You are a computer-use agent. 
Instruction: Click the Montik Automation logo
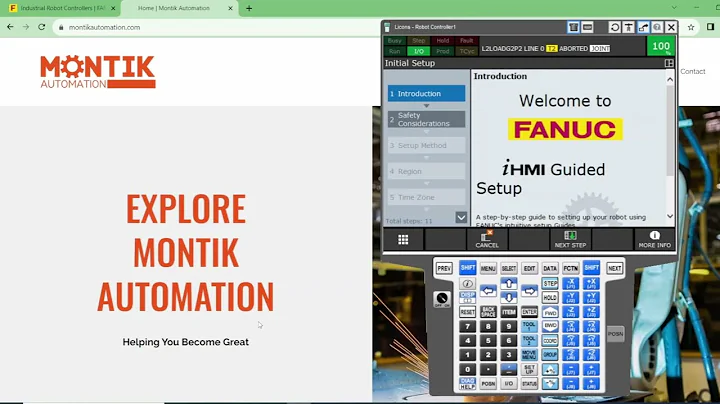click(x=98, y=72)
